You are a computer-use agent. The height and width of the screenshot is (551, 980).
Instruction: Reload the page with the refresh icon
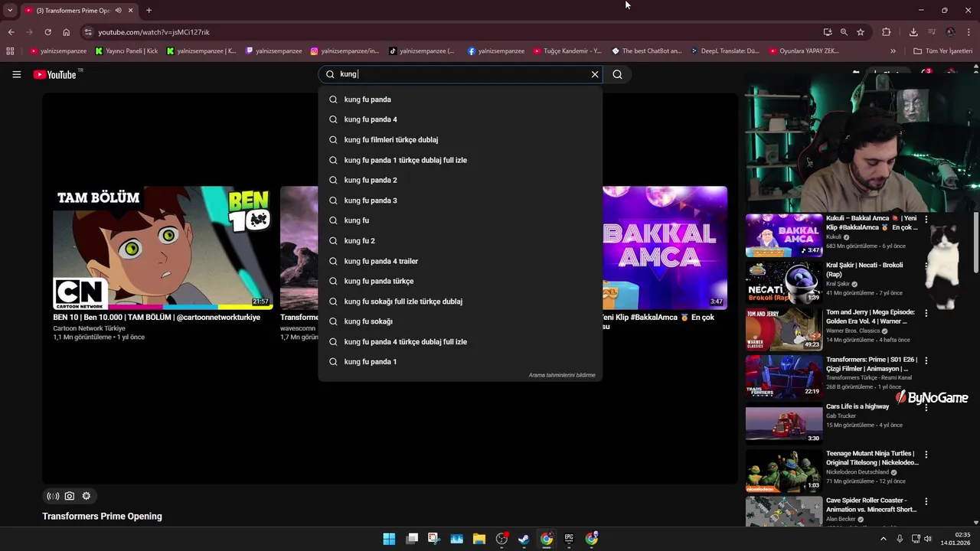(x=47, y=32)
